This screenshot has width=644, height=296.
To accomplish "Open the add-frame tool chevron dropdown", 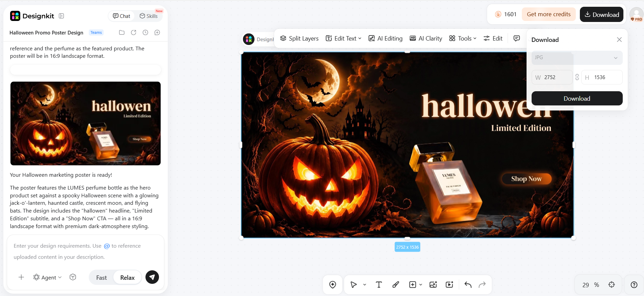I will click(421, 285).
